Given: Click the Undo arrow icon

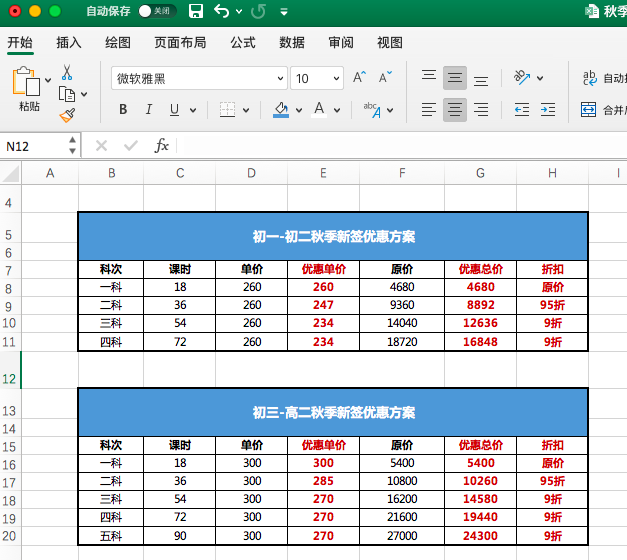Looking at the screenshot, I should pos(222,11).
